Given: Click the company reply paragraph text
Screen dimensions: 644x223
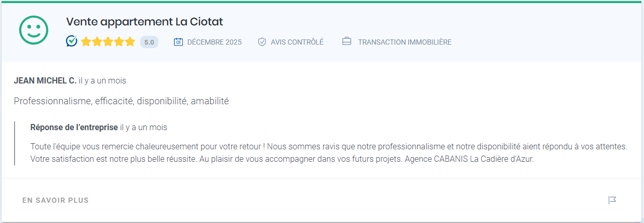Looking at the screenshot, I should (328, 153).
